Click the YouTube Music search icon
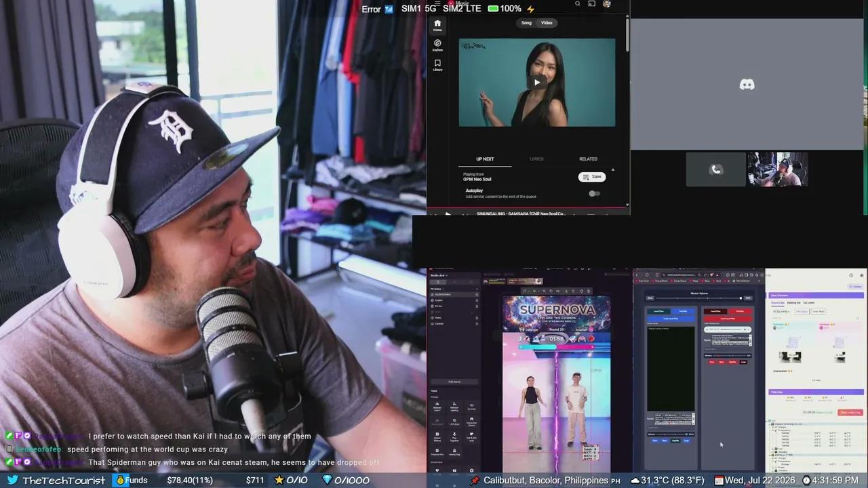The image size is (868, 488). pos(578,4)
